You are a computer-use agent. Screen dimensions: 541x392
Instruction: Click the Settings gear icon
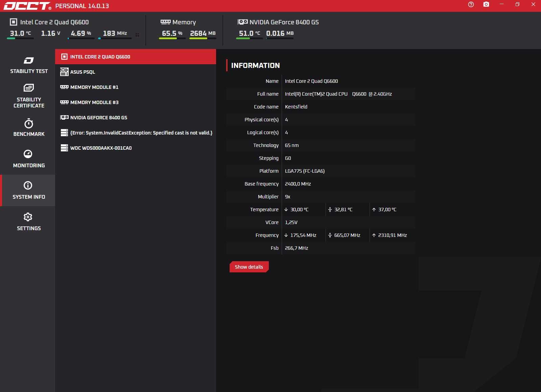click(28, 217)
